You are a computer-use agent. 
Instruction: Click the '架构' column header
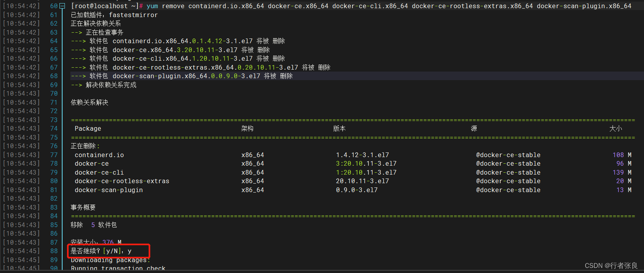coord(247,129)
